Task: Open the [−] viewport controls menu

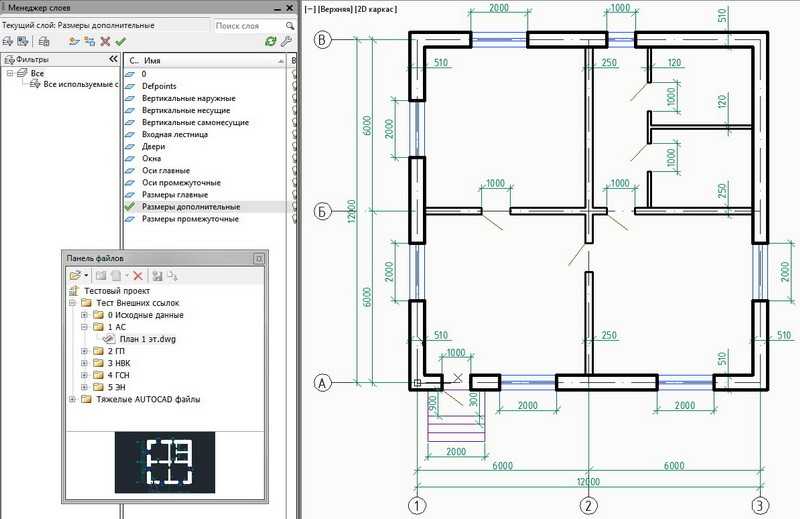Action: pyautogui.click(x=310, y=9)
